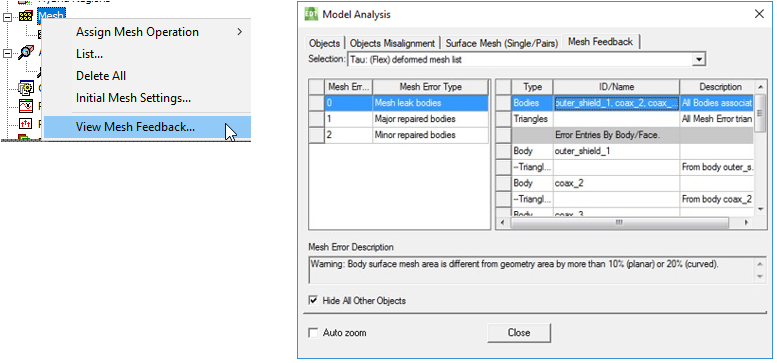
Task: Click the Mesh node icon in the project tree
Action: pos(25,16)
